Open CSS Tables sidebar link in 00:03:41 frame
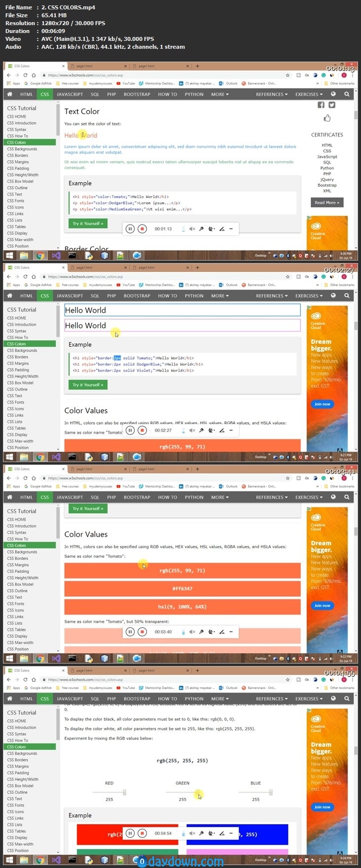The height and width of the screenshot is (868, 361). point(16,630)
